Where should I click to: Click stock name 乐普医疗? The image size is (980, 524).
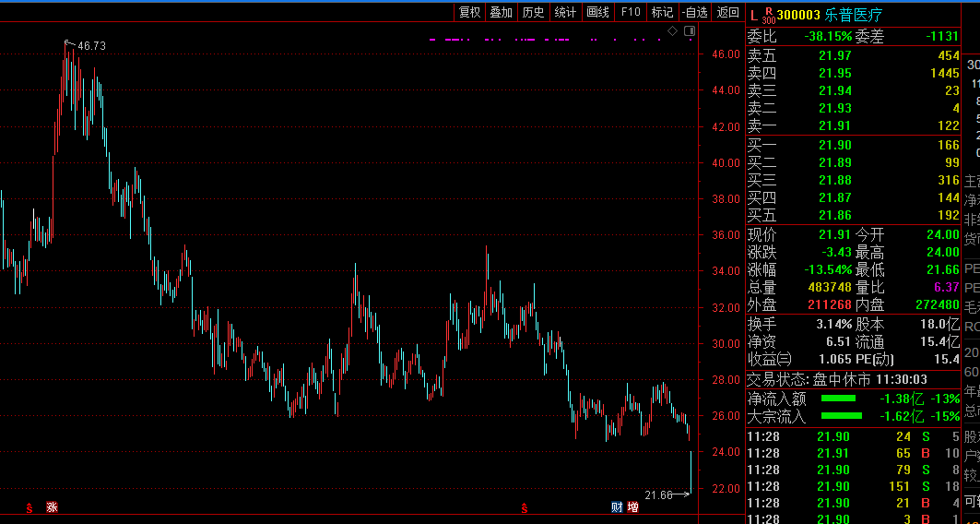click(854, 15)
